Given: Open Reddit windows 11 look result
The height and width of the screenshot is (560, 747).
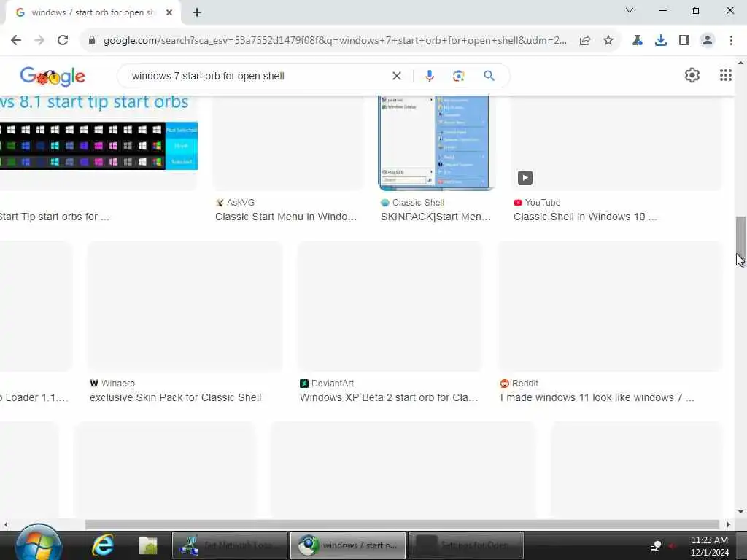Looking at the screenshot, I should (x=597, y=397).
